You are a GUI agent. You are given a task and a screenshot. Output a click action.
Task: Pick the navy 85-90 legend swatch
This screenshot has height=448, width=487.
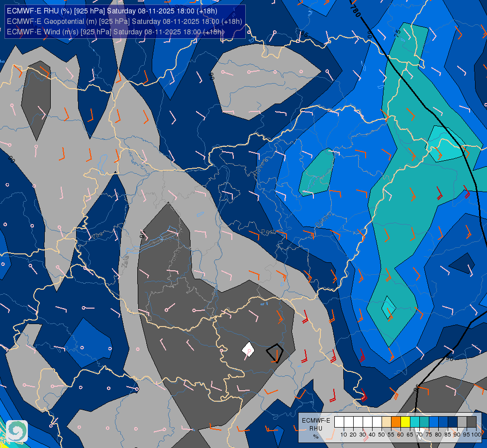coord(453,422)
